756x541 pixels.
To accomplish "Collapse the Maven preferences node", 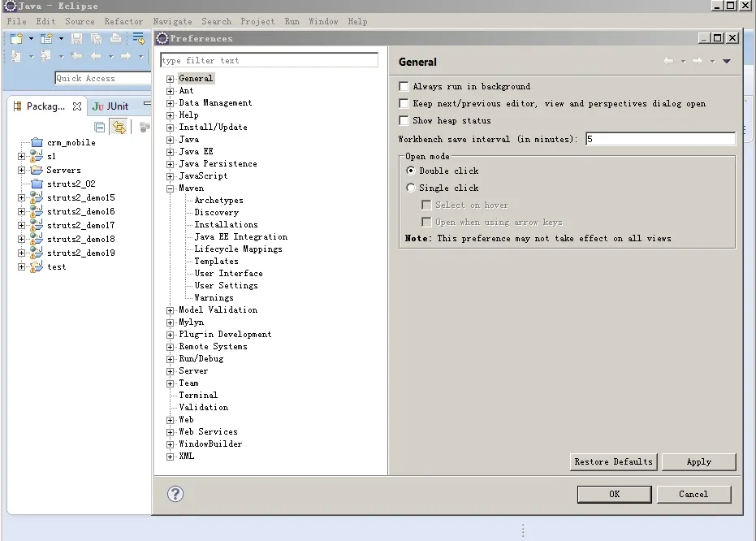I will tap(171, 188).
